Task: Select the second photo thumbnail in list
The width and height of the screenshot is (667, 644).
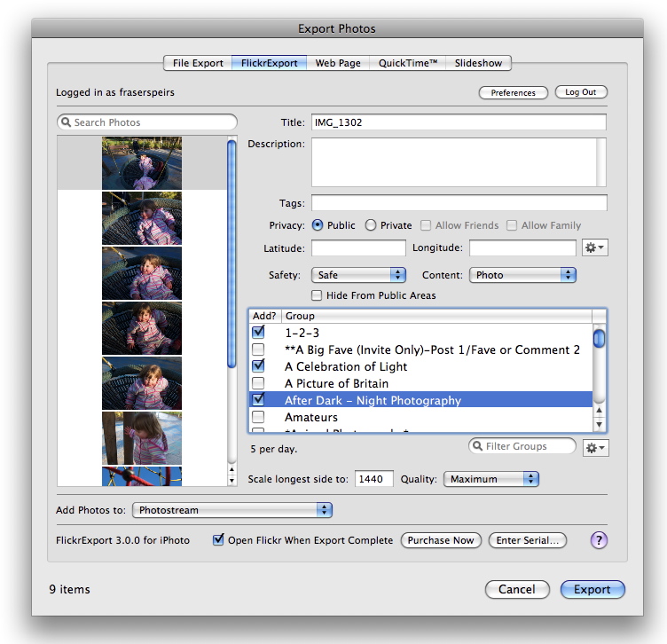Action: click(142, 218)
